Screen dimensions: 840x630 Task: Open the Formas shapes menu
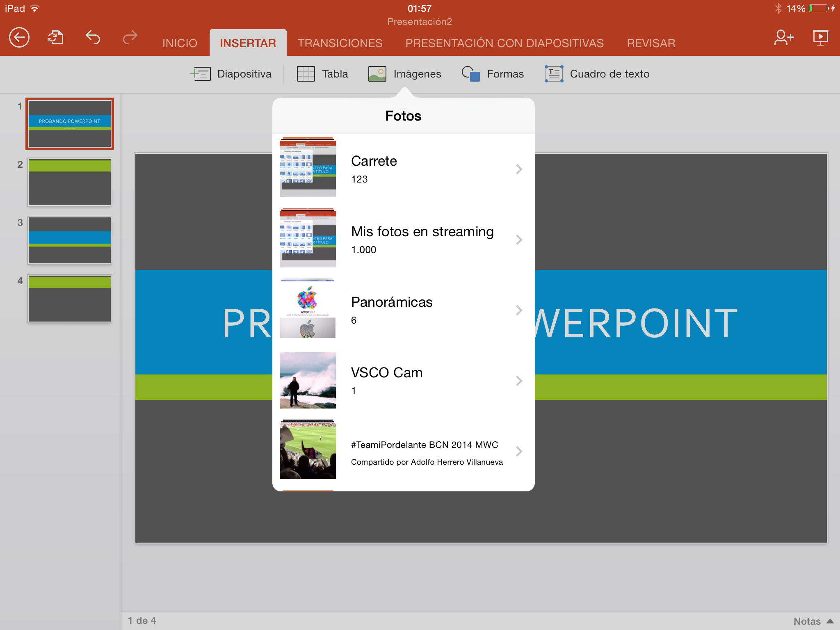(493, 74)
